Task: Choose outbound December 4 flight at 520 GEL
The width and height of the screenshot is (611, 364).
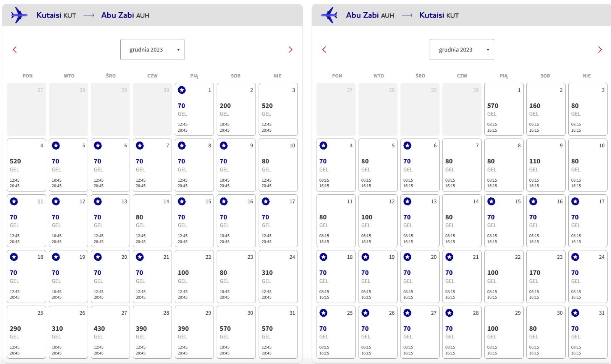Action: 26,165
